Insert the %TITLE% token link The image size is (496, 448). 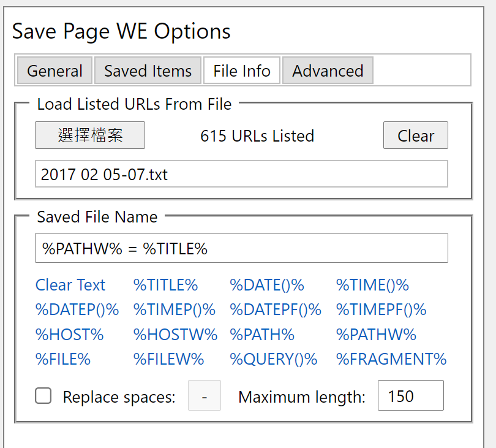(x=165, y=284)
